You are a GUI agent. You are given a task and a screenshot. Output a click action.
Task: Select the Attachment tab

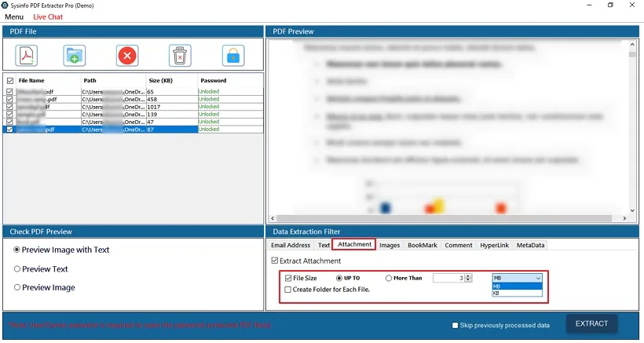tap(354, 244)
